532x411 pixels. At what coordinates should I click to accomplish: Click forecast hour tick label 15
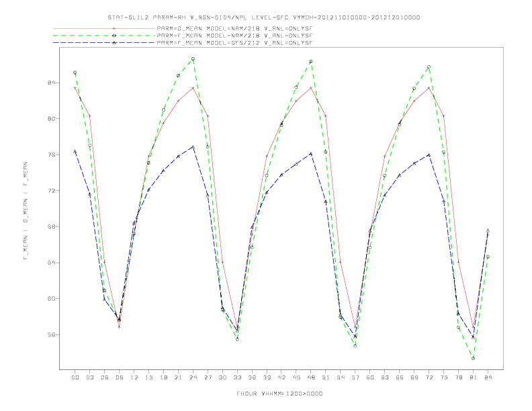(148, 377)
